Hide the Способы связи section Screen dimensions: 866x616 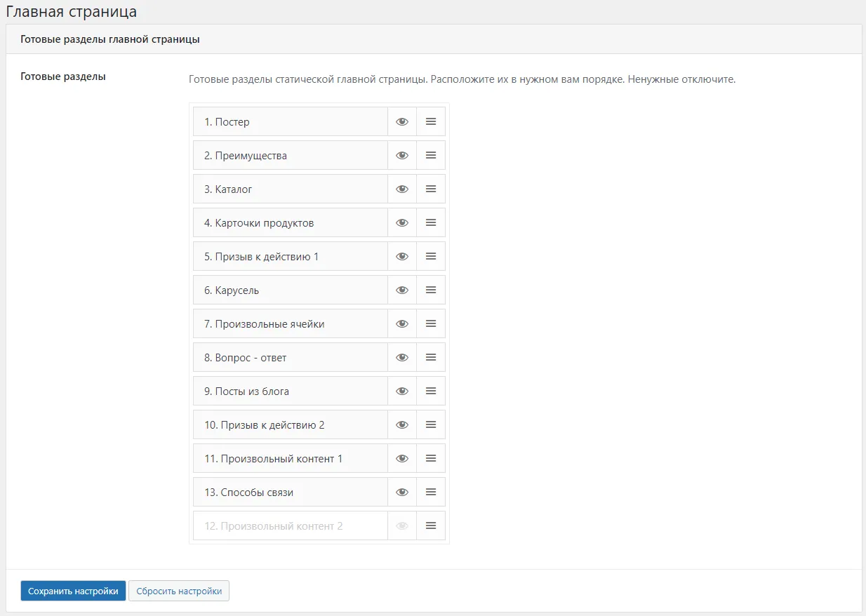(402, 492)
